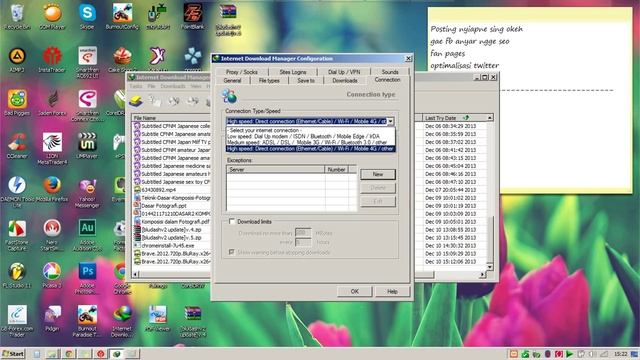Click the OK button in Configuration dialog
Image resolution: width=640 pixels, height=360 pixels.
pos(354,291)
